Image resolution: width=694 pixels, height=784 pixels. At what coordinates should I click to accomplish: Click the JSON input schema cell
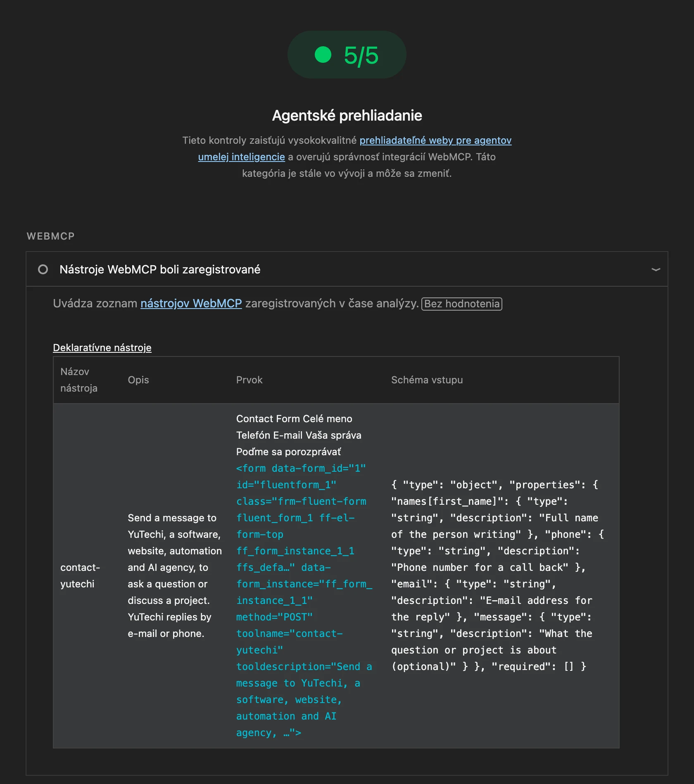pyautogui.click(x=498, y=576)
